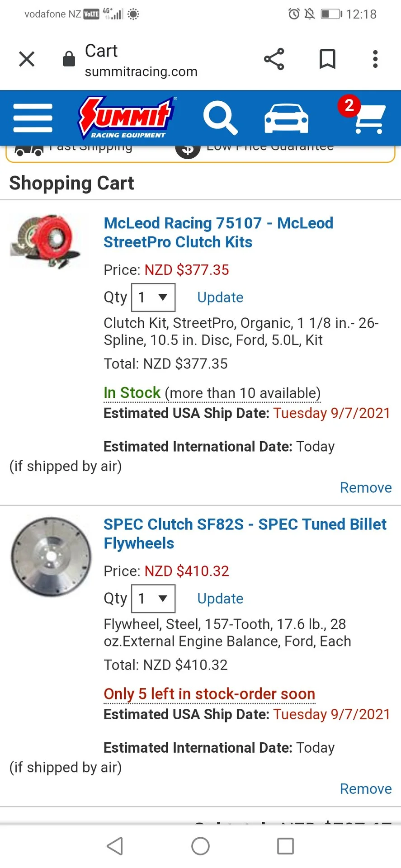The height and width of the screenshot is (868, 401).
Task: Bookmark the Cart page
Action: (x=327, y=59)
